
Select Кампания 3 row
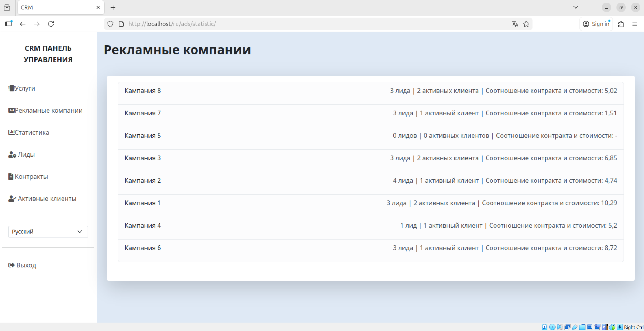tap(371, 161)
